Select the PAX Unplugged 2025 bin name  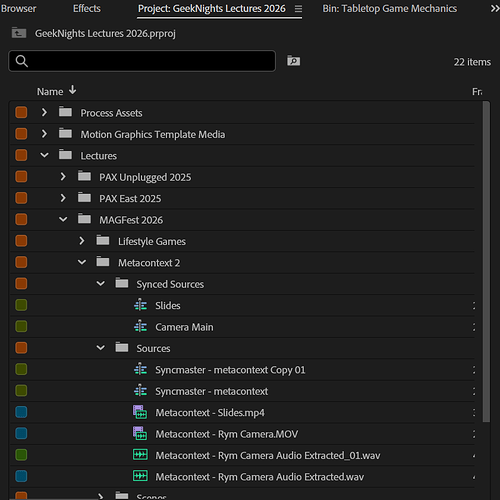click(x=145, y=177)
